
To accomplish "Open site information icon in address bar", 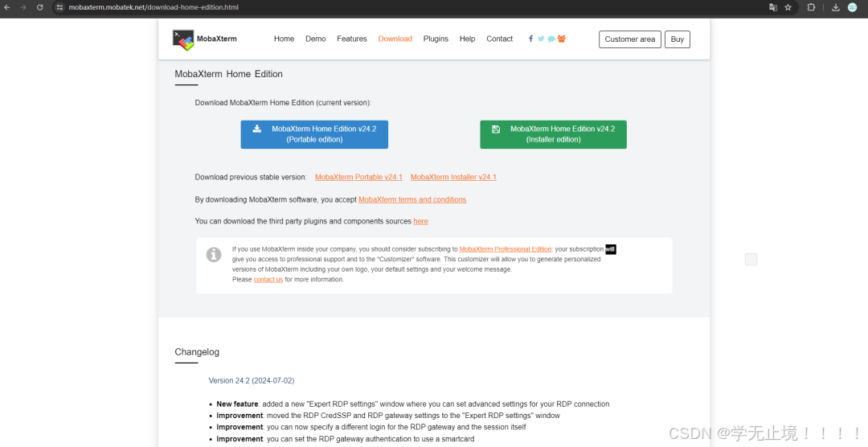I will point(59,7).
